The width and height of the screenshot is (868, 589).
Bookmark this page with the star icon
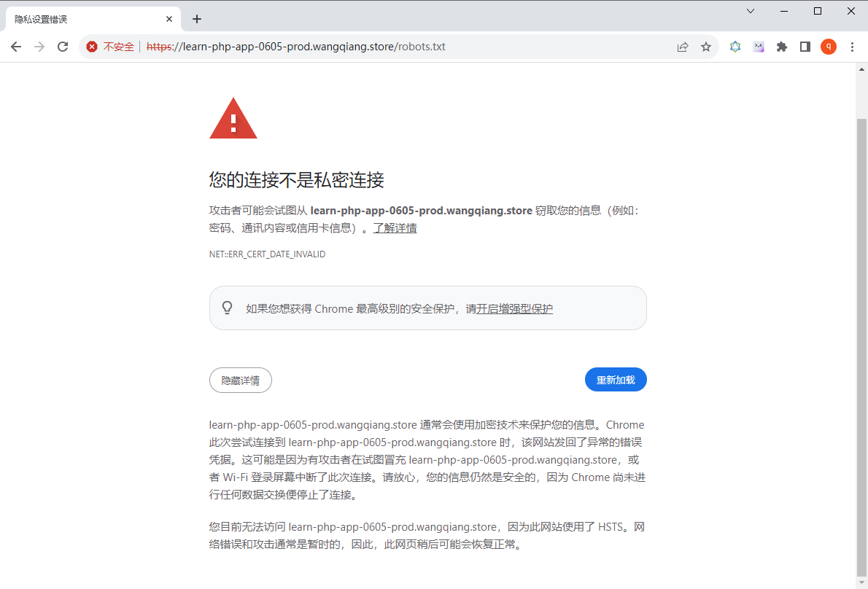pyautogui.click(x=706, y=47)
